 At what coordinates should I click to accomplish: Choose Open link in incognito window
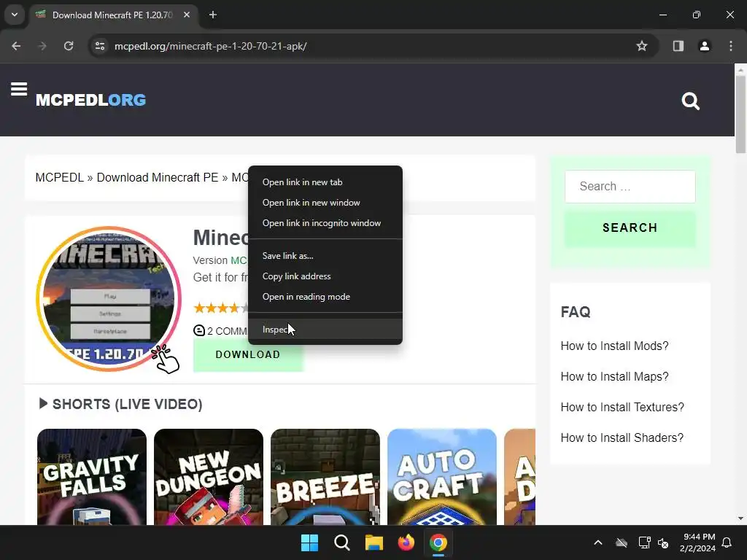pyautogui.click(x=325, y=223)
